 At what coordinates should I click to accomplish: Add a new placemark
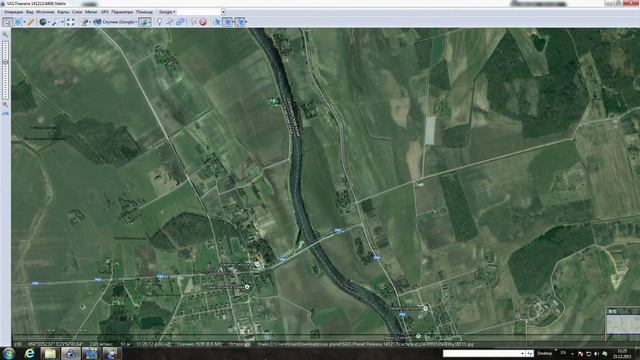click(x=160, y=22)
